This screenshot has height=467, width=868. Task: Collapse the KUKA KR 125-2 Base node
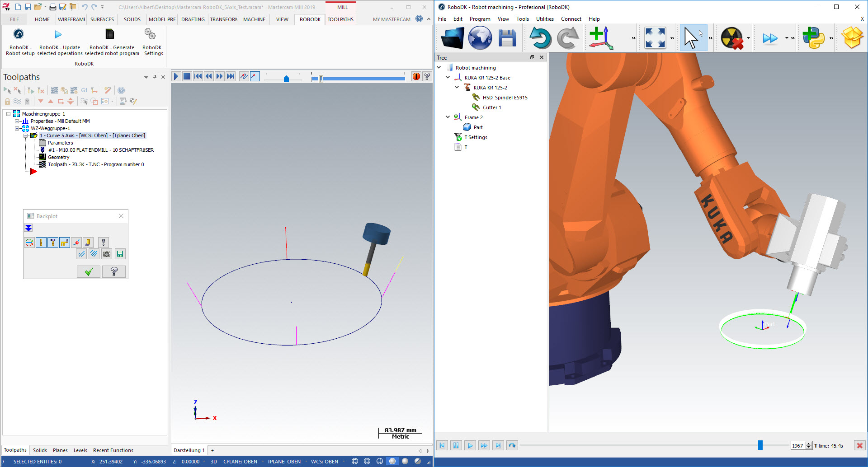click(448, 77)
